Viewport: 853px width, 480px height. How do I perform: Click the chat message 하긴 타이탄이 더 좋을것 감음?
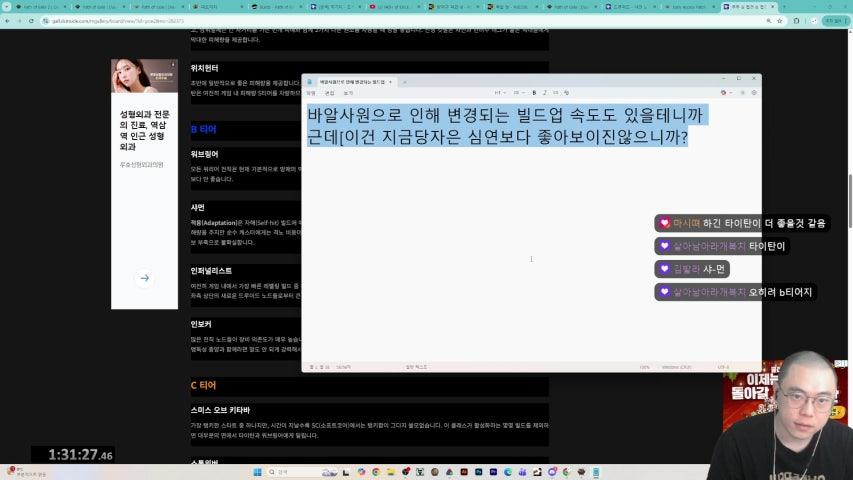(x=764, y=223)
